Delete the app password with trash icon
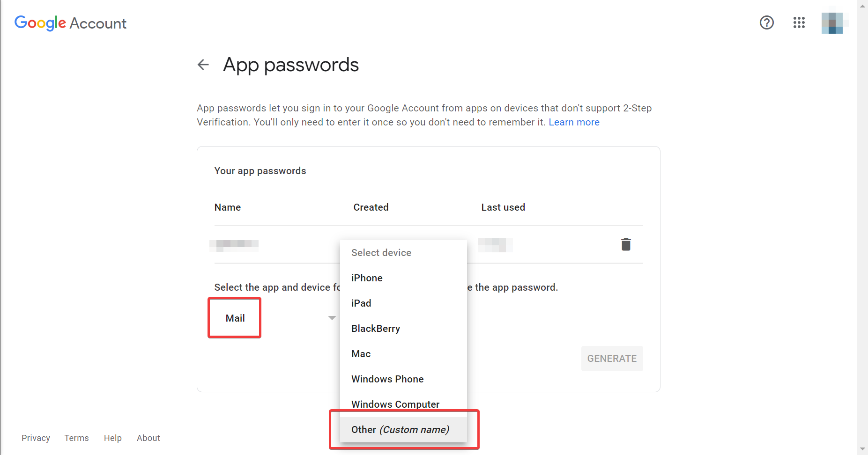Image resolution: width=868 pixels, height=455 pixels. [626, 244]
